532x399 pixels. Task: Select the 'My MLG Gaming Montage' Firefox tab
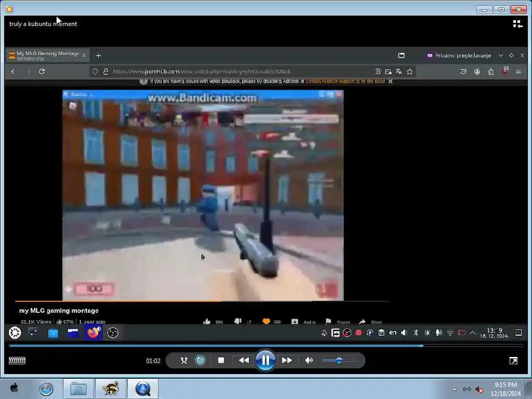pos(47,55)
